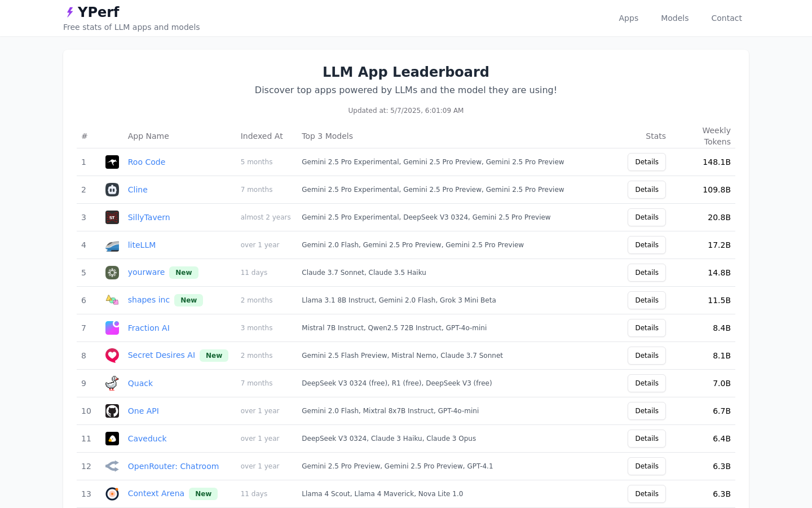Click the YPerf lightning bolt logo
This screenshot has height=508, width=812.
click(70, 12)
